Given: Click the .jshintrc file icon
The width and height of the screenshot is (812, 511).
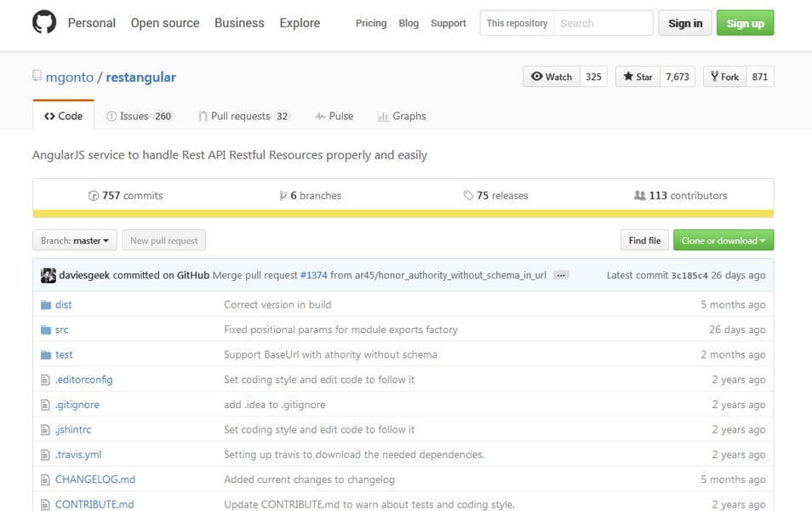Looking at the screenshot, I should click(45, 429).
